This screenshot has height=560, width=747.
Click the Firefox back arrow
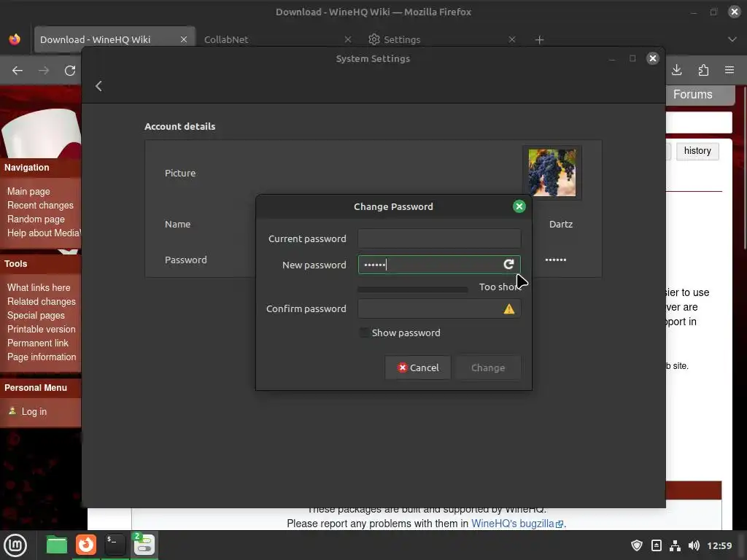18,71
